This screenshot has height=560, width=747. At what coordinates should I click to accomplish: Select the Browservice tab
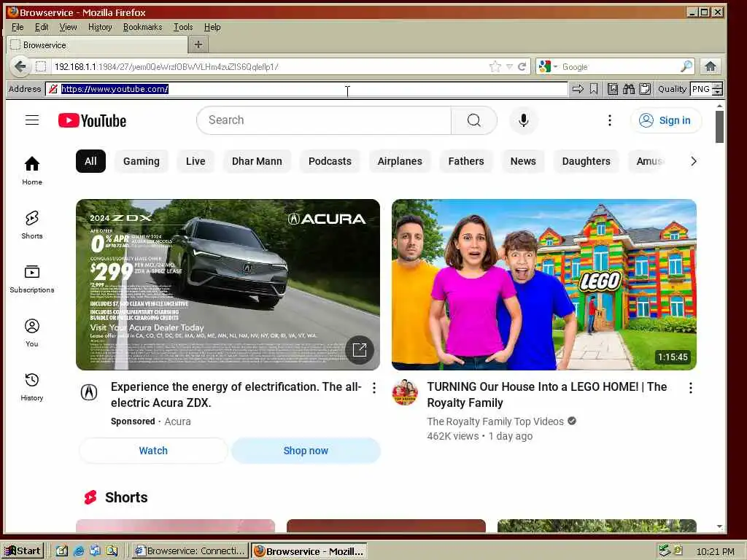[97, 44]
